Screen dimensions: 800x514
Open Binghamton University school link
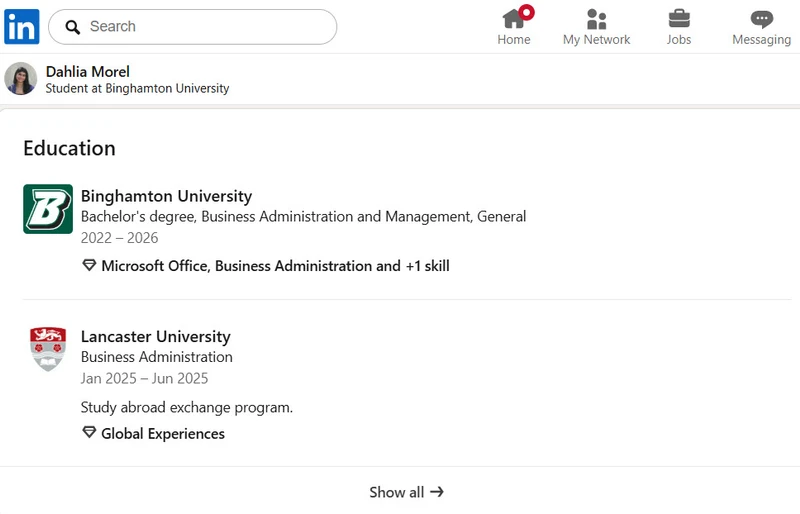166,196
